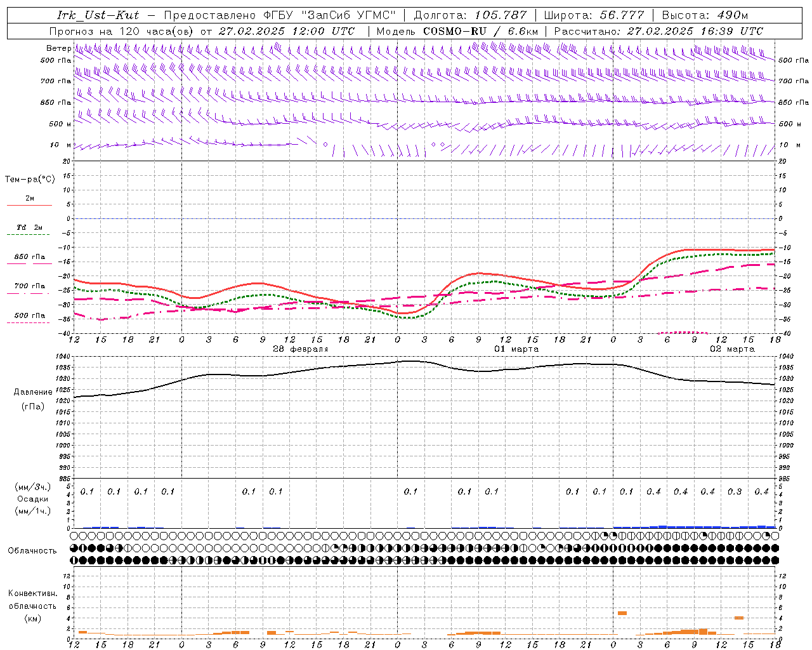Select the provider text ФГБУ "ЗапСиб УГМС"
This screenshot has width=812, height=650.
point(329,15)
